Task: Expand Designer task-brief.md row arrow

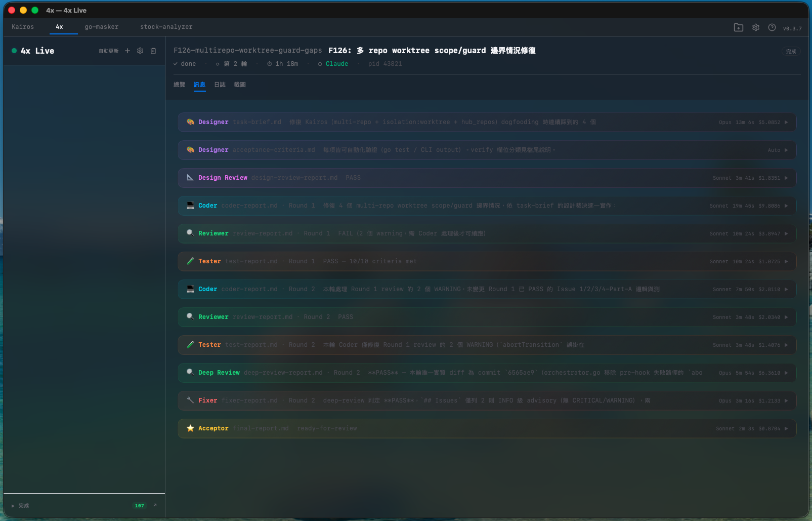Action: point(786,123)
